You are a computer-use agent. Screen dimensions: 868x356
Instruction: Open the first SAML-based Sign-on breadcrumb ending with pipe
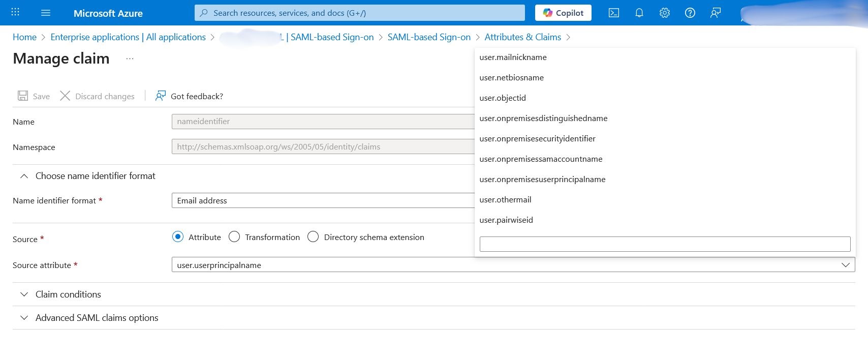coord(327,37)
